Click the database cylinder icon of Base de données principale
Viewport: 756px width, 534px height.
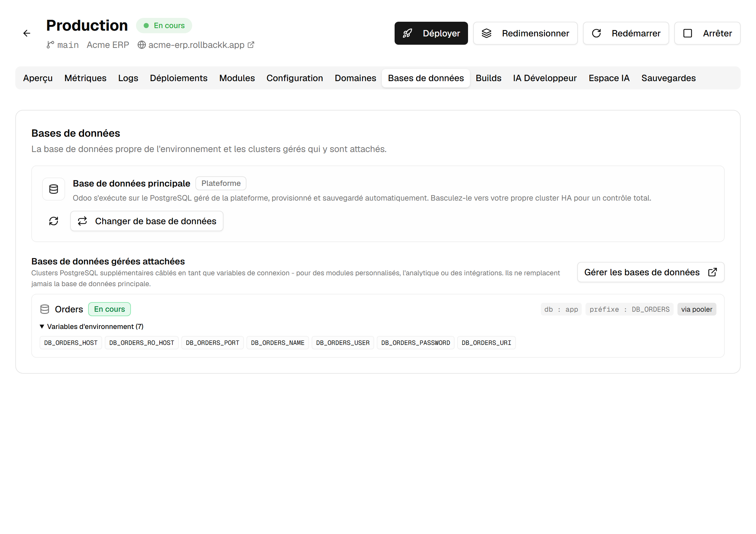pos(54,189)
